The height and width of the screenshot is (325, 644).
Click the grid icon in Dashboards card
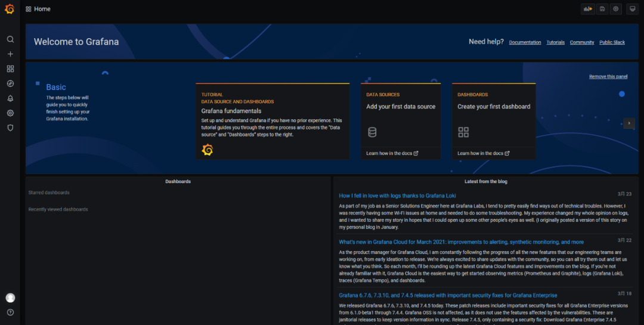coord(463,132)
